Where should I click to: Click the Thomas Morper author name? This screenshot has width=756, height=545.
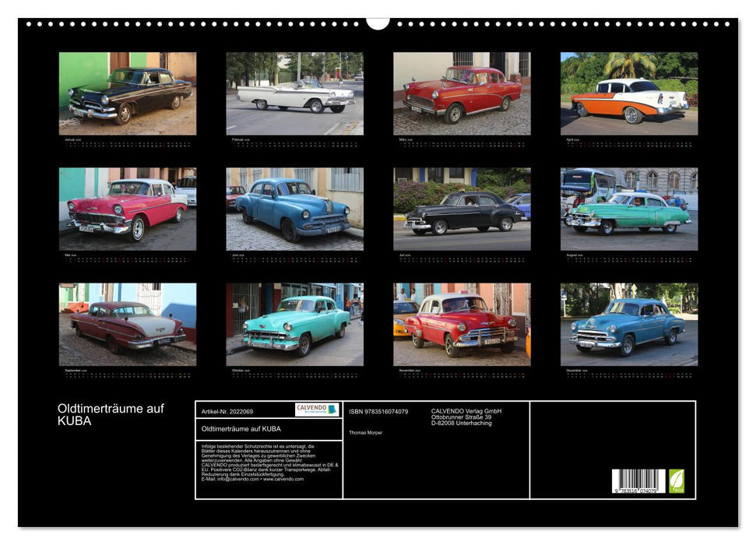pos(366,433)
